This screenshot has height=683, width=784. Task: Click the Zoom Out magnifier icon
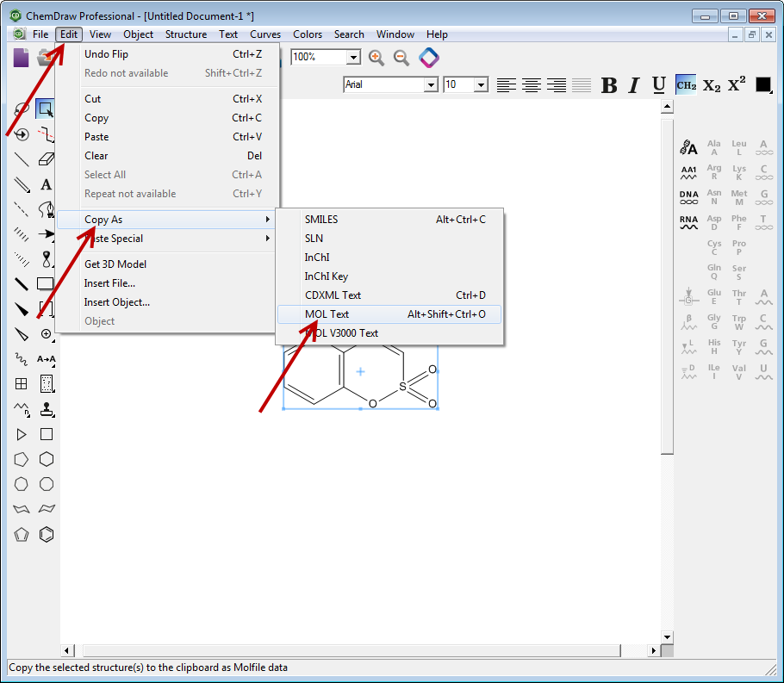click(401, 58)
